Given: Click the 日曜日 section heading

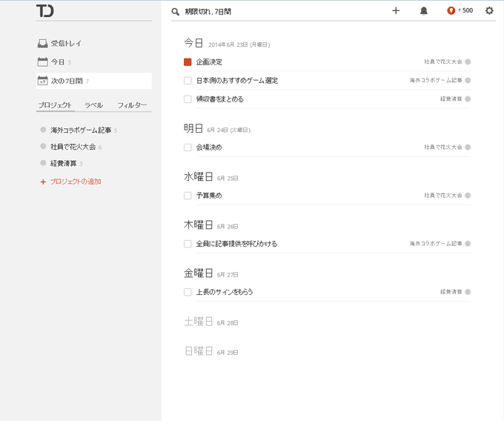Looking at the screenshot, I should click(199, 351).
